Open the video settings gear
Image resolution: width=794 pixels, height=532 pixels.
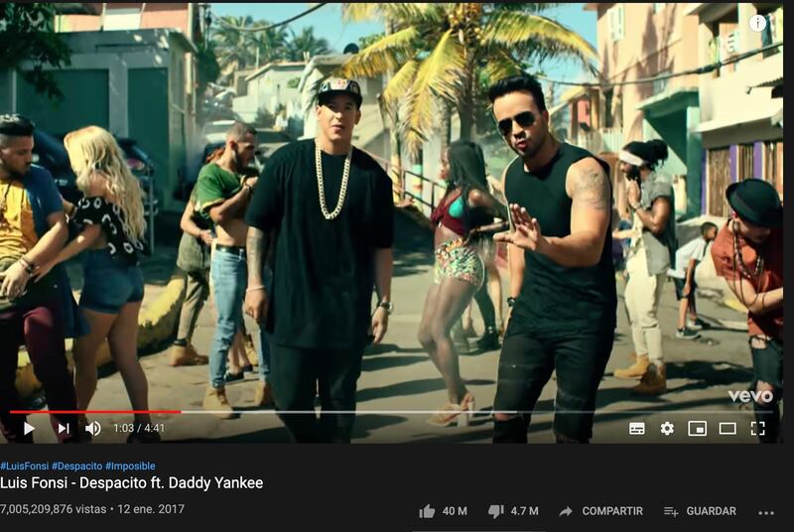tap(667, 428)
